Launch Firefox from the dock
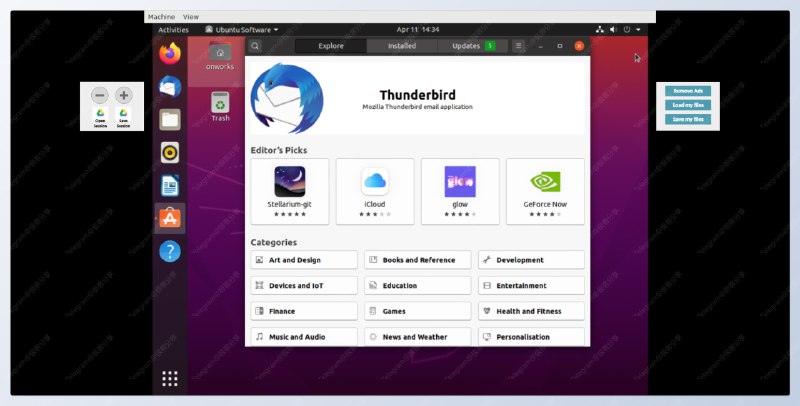 pos(170,53)
